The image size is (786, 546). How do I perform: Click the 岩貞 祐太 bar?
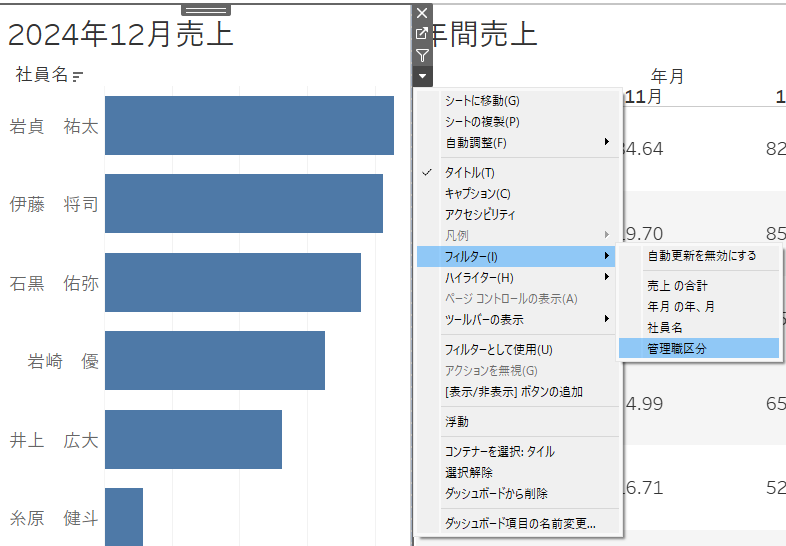click(249, 125)
